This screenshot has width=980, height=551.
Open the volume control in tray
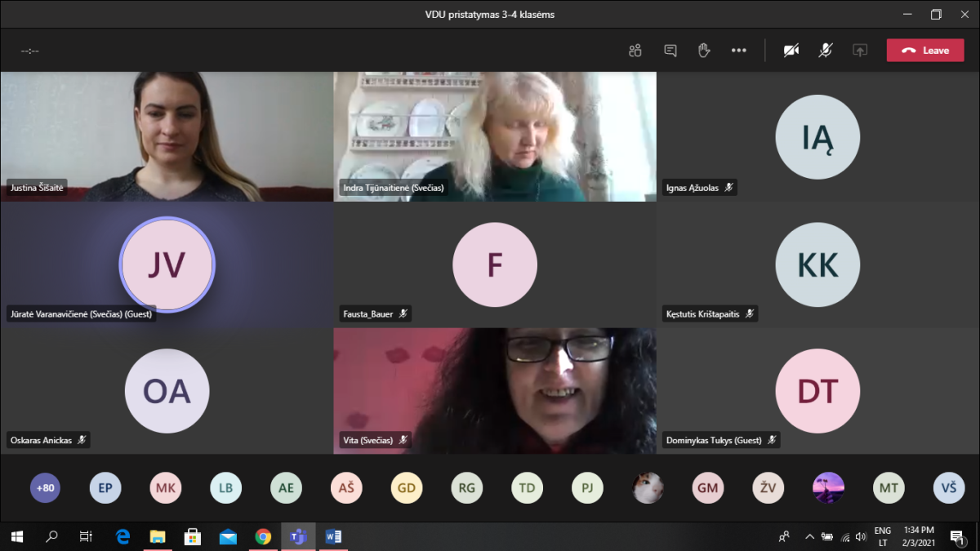point(861,536)
